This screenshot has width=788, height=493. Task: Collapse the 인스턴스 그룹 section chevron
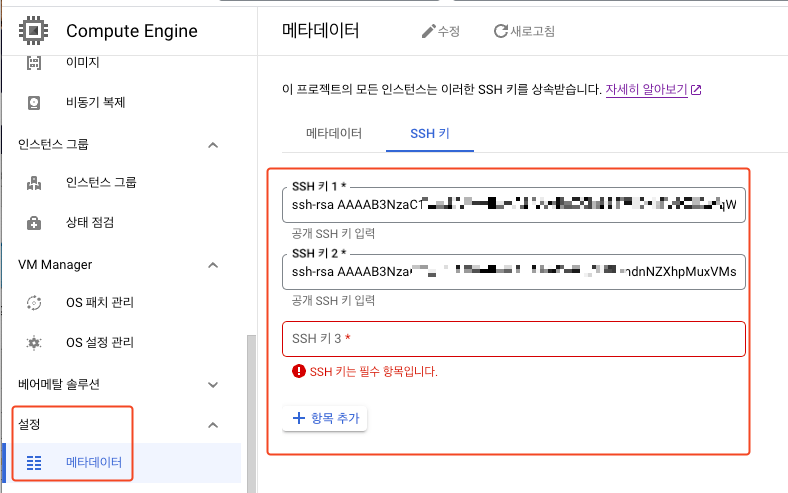click(x=213, y=145)
